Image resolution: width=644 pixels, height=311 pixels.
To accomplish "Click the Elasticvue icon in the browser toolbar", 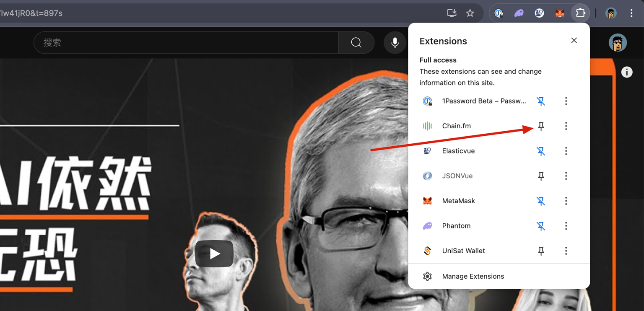I will tap(539, 13).
